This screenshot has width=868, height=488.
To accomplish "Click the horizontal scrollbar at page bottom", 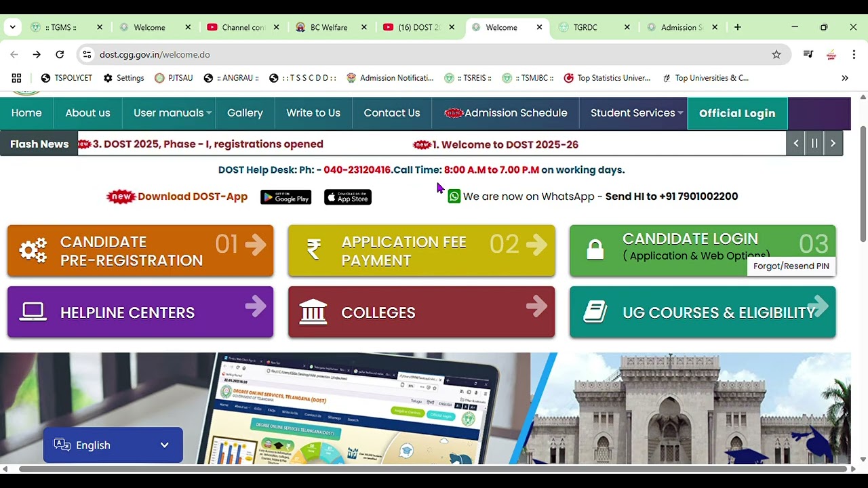I will coord(433,469).
